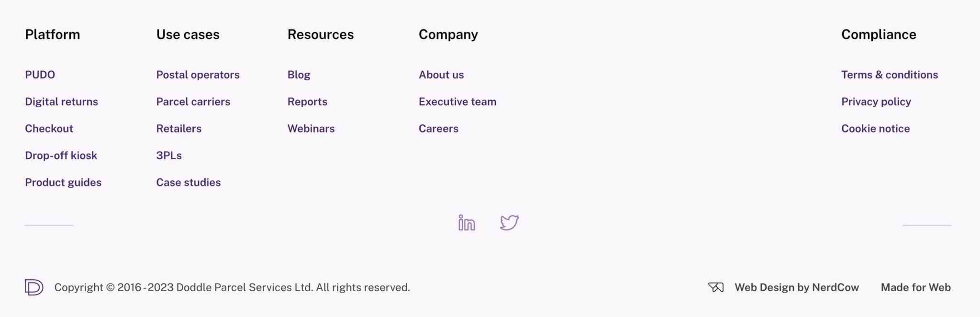
Task: Read the Case studies
Action: 188,182
